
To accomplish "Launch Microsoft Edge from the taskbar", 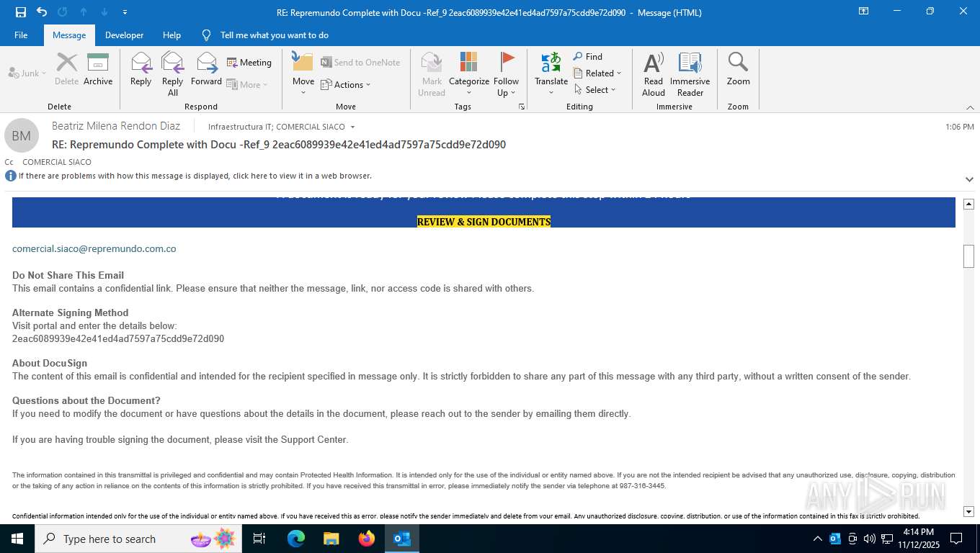I will coord(295,539).
